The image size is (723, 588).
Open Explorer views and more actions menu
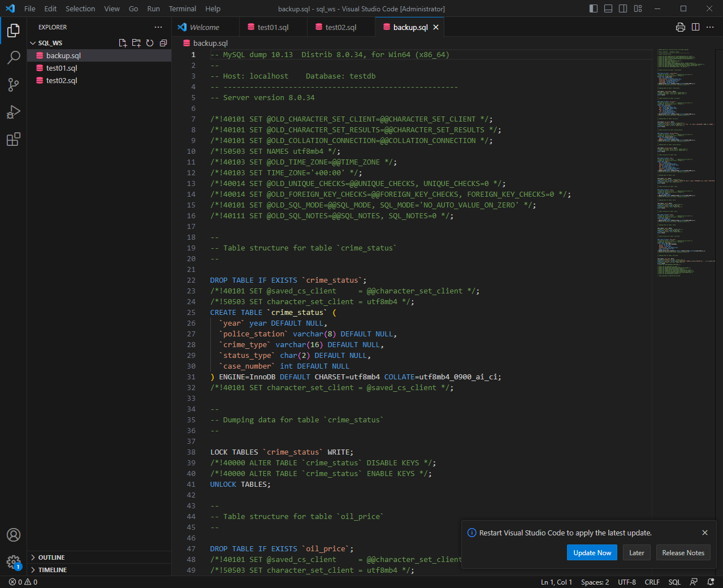pyautogui.click(x=158, y=27)
